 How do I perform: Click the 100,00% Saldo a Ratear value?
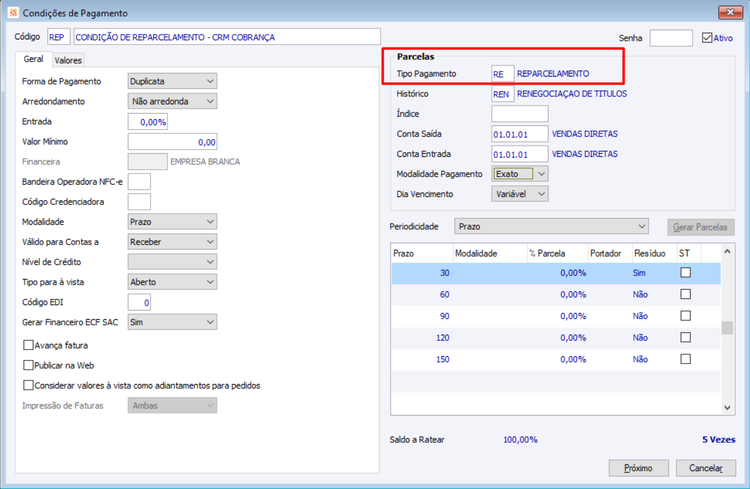point(520,439)
